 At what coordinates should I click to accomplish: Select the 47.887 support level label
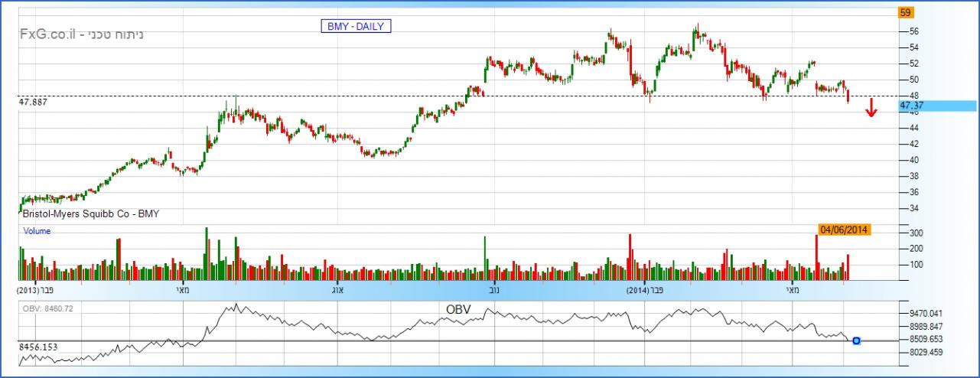click(32, 102)
